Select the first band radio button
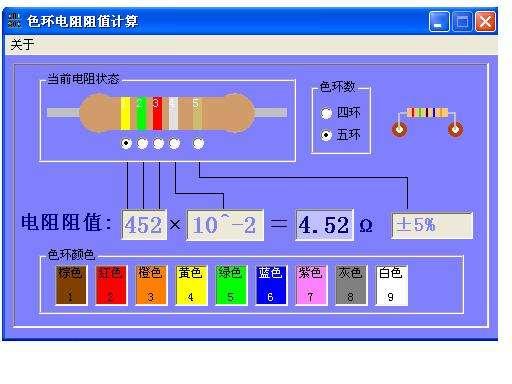The width and height of the screenshot is (512, 384). click(x=126, y=143)
